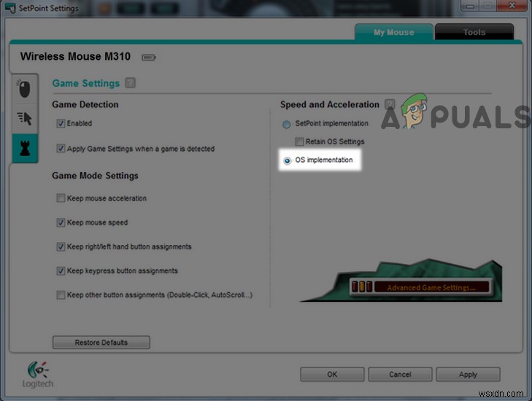Open Advanced Game Settings
The image size is (532, 401).
pyautogui.click(x=421, y=287)
